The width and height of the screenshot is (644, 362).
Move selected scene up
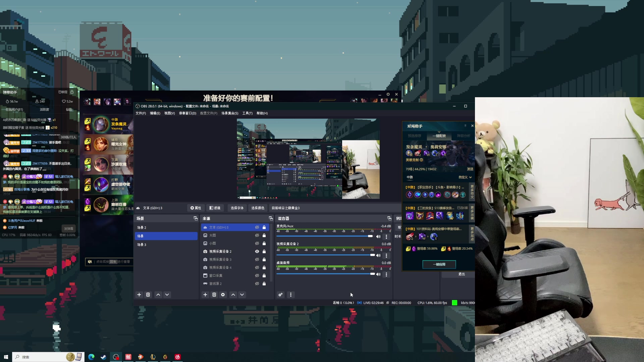tap(158, 295)
